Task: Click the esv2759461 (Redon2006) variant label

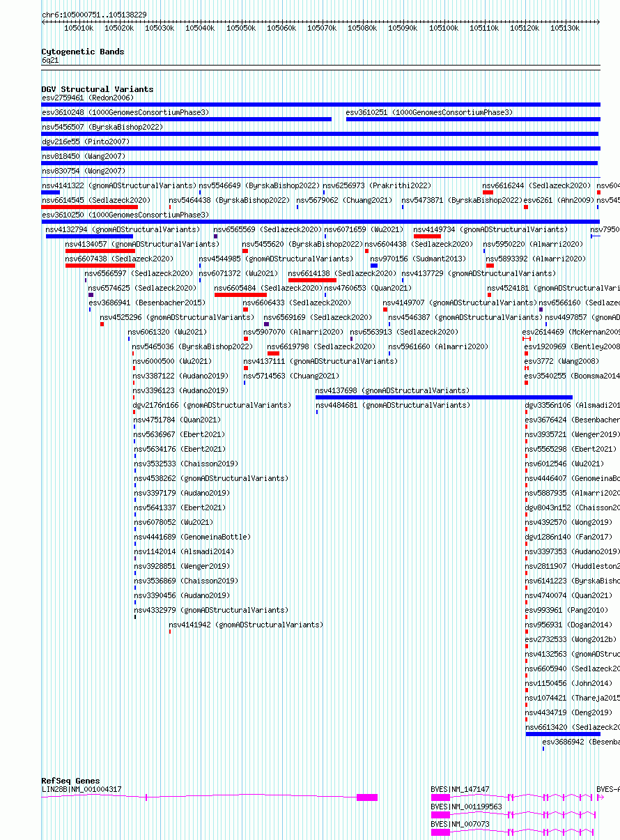Action: [88, 98]
